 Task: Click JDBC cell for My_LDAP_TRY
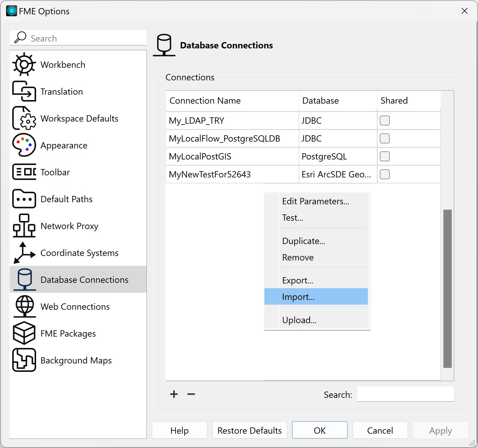[x=338, y=121]
